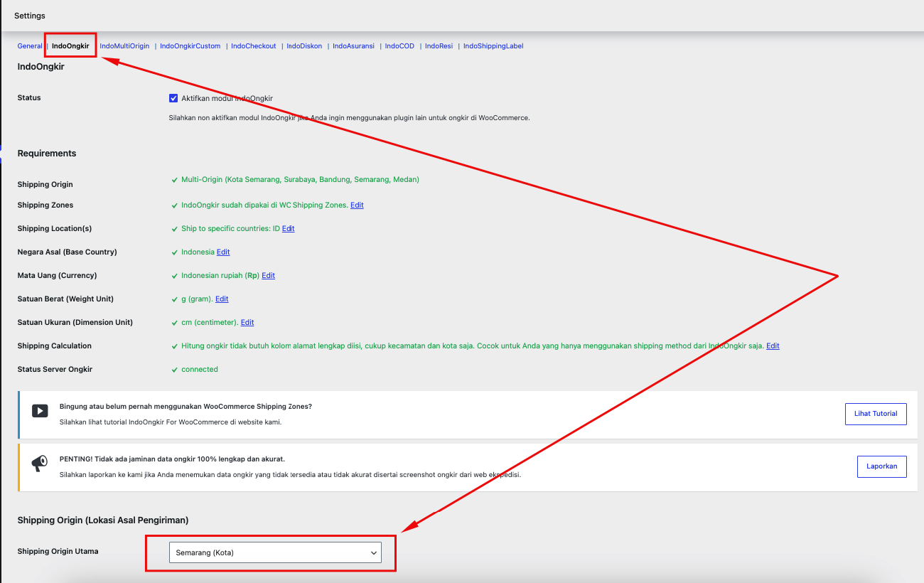Select the IndoDiskon tab

304,46
